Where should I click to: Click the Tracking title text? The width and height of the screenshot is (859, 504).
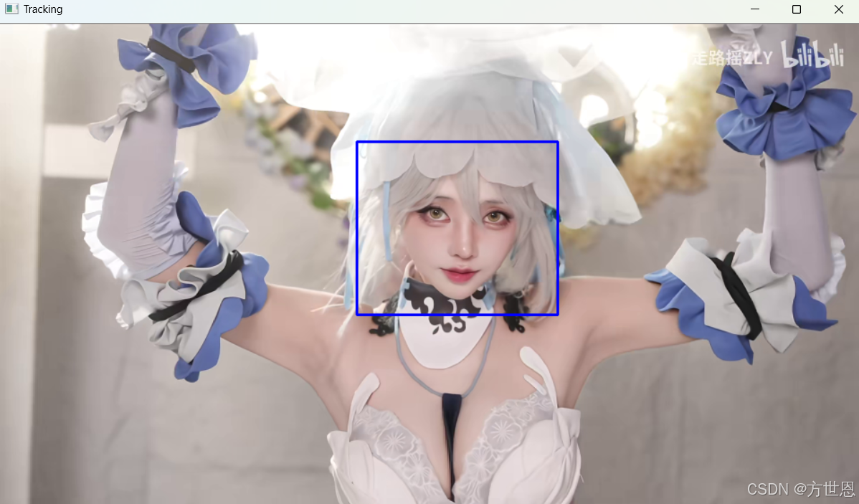pos(43,9)
